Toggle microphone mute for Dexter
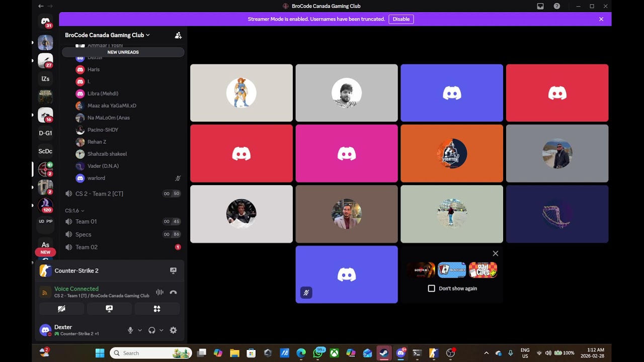644x362 pixels. click(x=130, y=330)
